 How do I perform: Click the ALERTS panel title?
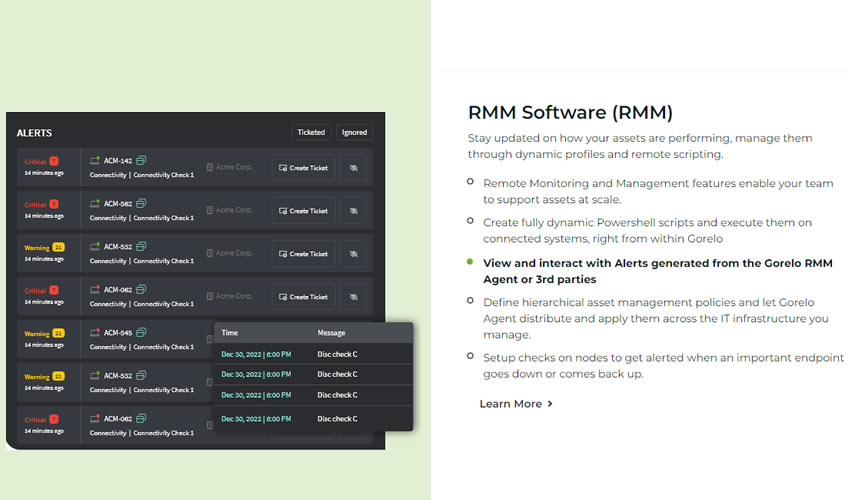34,133
